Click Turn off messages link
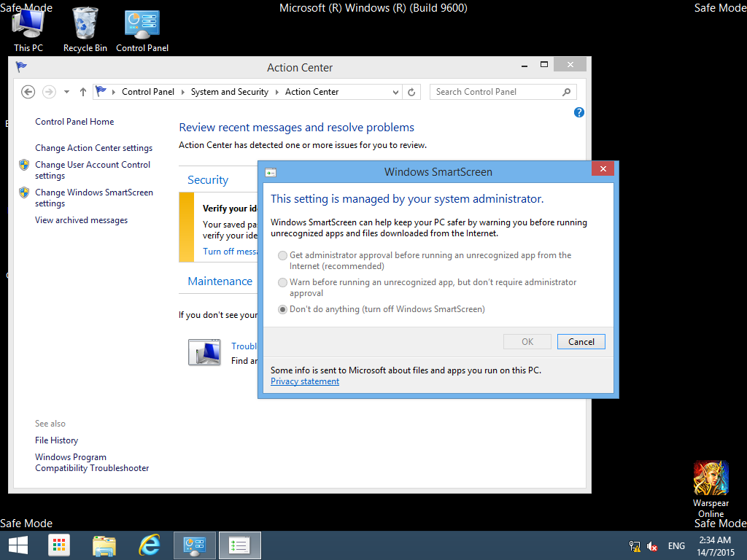The width and height of the screenshot is (747, 560). [x=230, y=252]
